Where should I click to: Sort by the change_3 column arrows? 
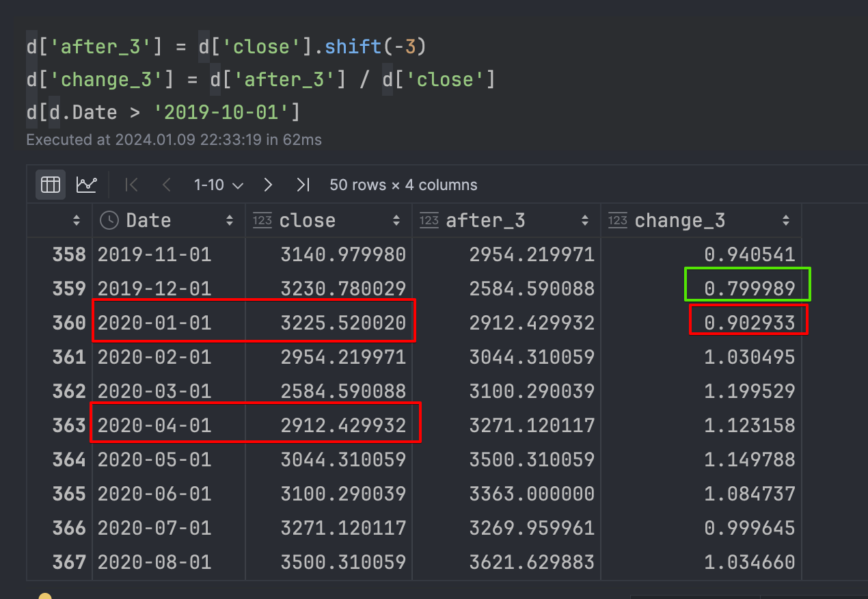point(786,220)
